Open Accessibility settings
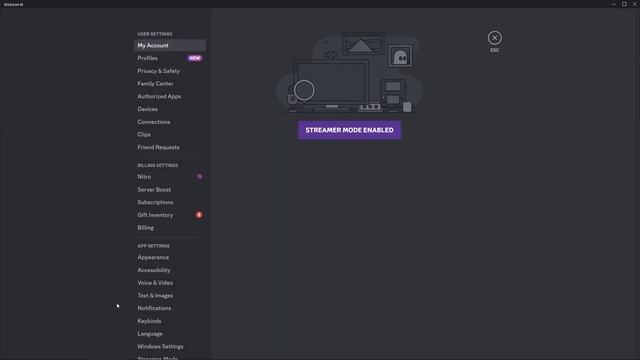This screenshot has width=640, height=360. click(170, 270)
